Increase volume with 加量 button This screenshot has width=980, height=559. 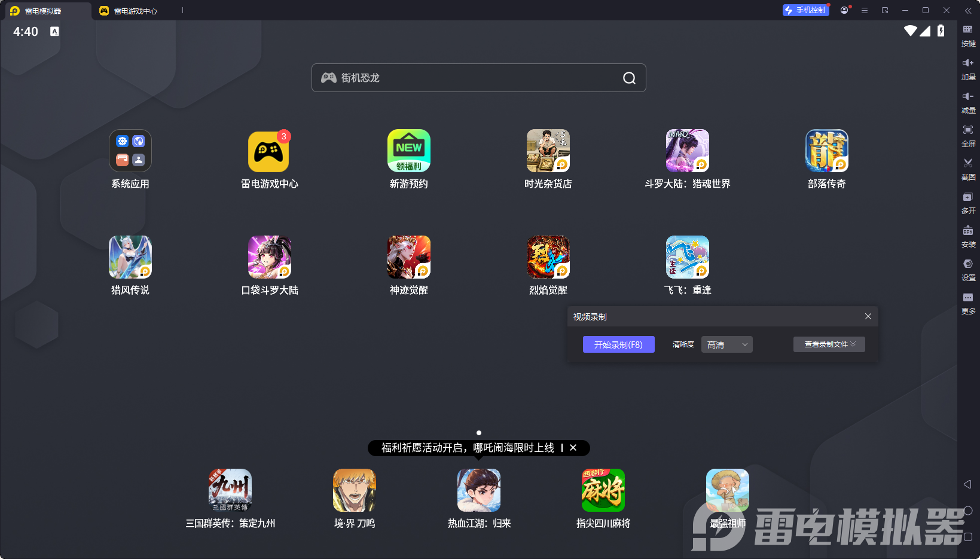coord(968,69)
